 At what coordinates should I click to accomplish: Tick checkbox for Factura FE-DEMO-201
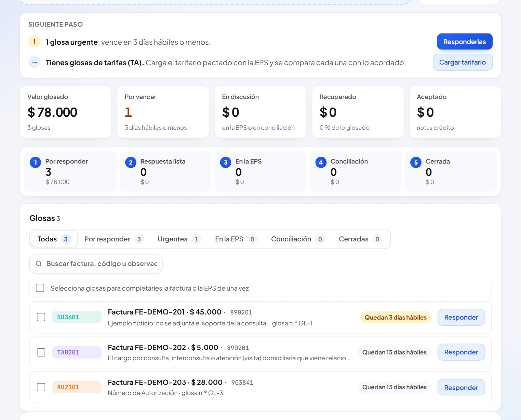(x=41, y=317)
